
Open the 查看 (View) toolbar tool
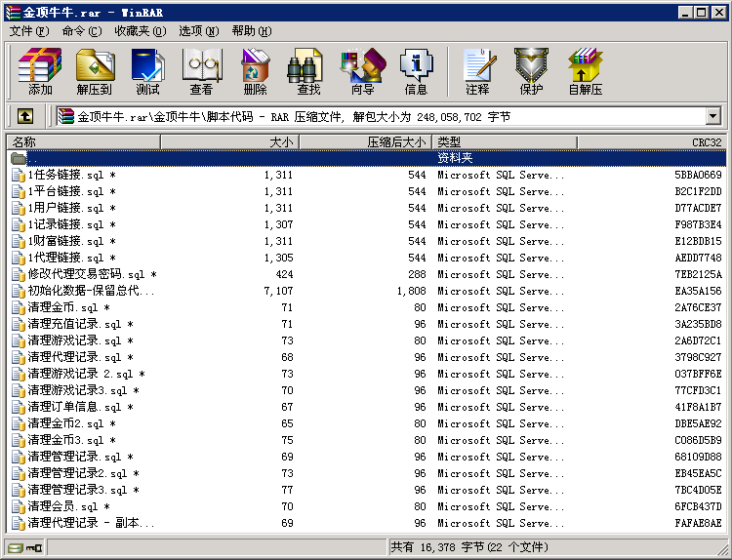click(201, 71)
